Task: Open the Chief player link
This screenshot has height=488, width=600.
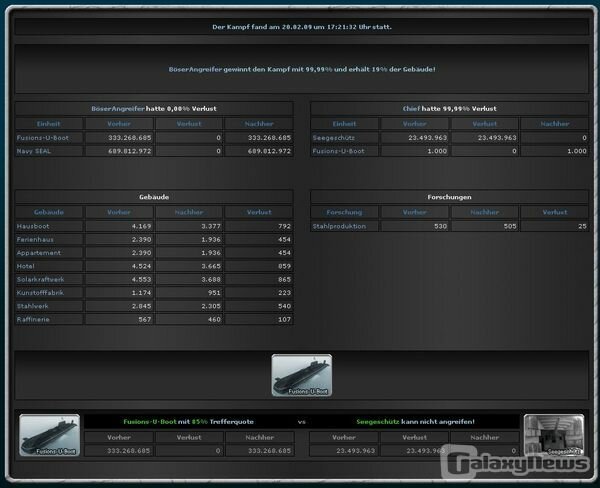Action: pos(411,109)
